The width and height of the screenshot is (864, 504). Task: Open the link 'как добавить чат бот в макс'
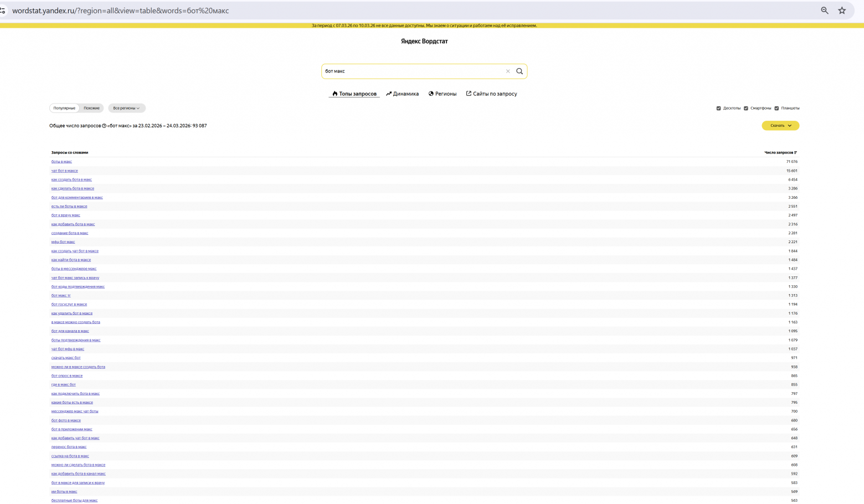coord(75,438)
